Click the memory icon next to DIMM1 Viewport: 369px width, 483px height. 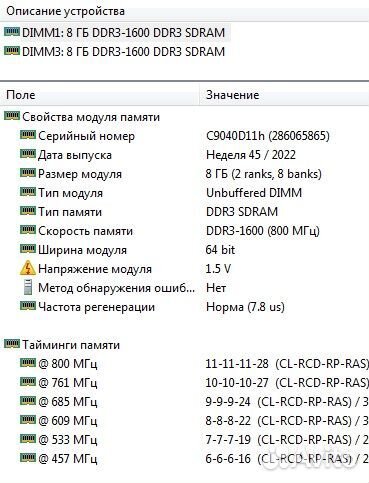pyautogui.click(x=12, y=32)
